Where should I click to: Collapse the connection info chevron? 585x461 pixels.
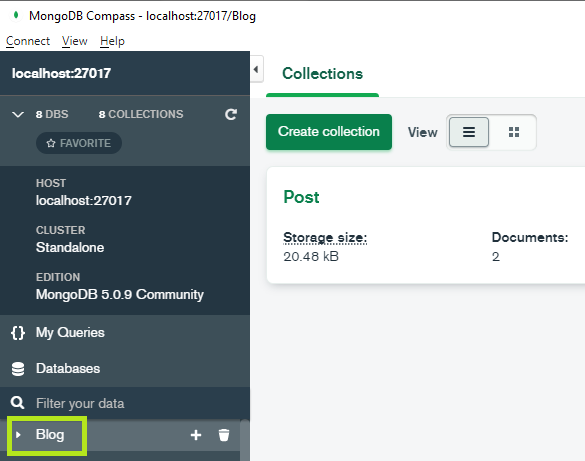coord(18,114)
